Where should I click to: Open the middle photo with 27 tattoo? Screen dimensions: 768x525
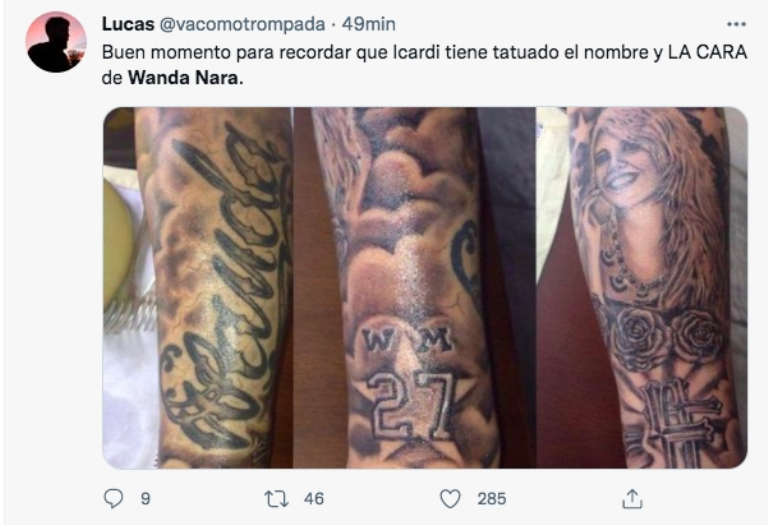pyautogui.click(x=414, y=287)
